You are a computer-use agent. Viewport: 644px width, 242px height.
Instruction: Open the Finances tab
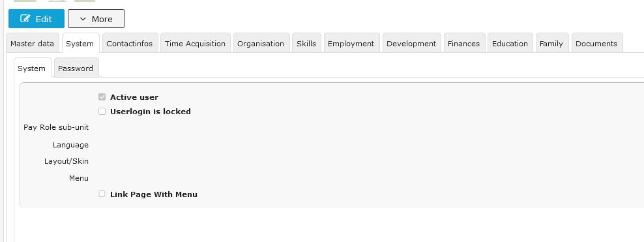463,43
